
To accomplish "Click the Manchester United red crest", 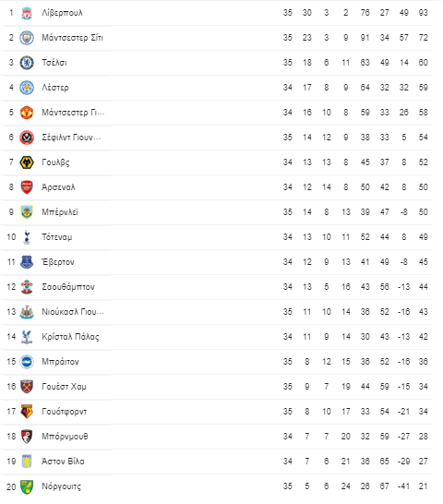I will pyautogui.click(x=27, y=113).
